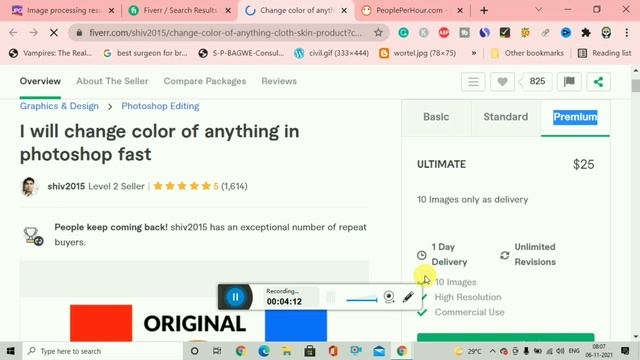640x360 pixels.
Task: Open best surgeon bookmark
Action: 146,53
